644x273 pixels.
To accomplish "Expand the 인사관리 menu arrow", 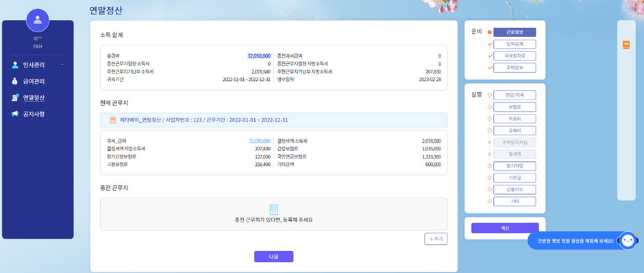I will [62, 64].
